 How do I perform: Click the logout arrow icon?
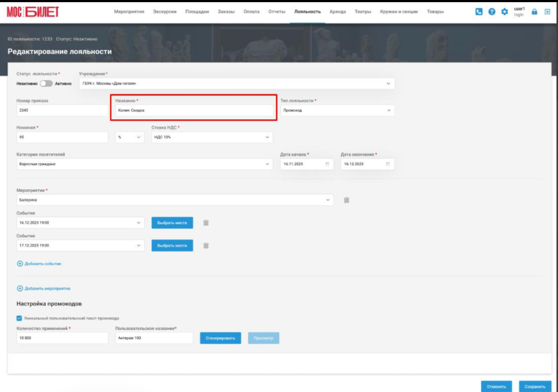coord(547,12)
